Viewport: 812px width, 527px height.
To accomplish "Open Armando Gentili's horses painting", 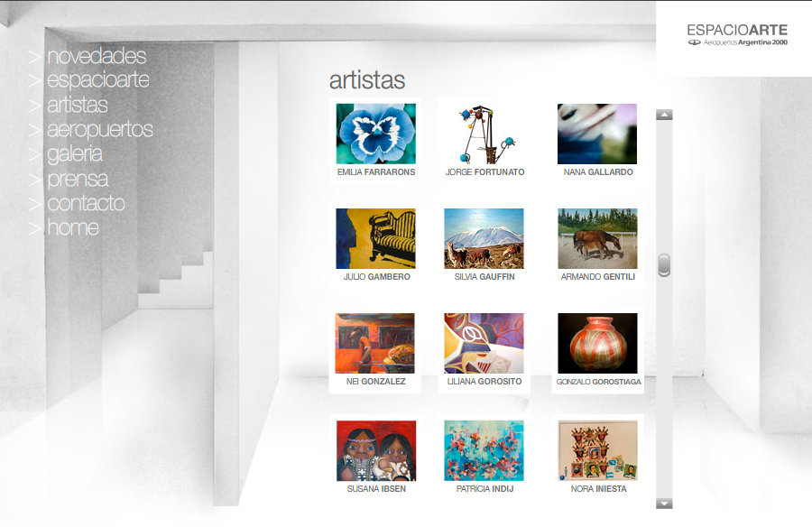I will (597, 238).
